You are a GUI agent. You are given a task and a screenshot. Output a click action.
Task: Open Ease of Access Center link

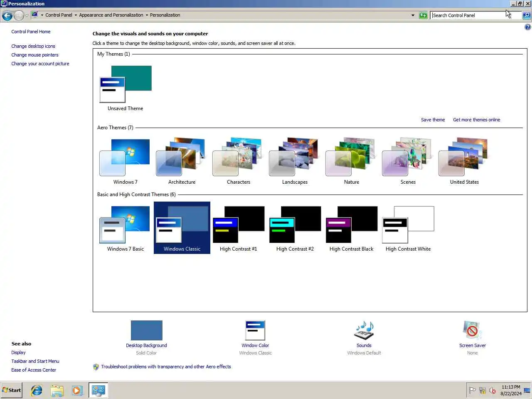[34, 370]
